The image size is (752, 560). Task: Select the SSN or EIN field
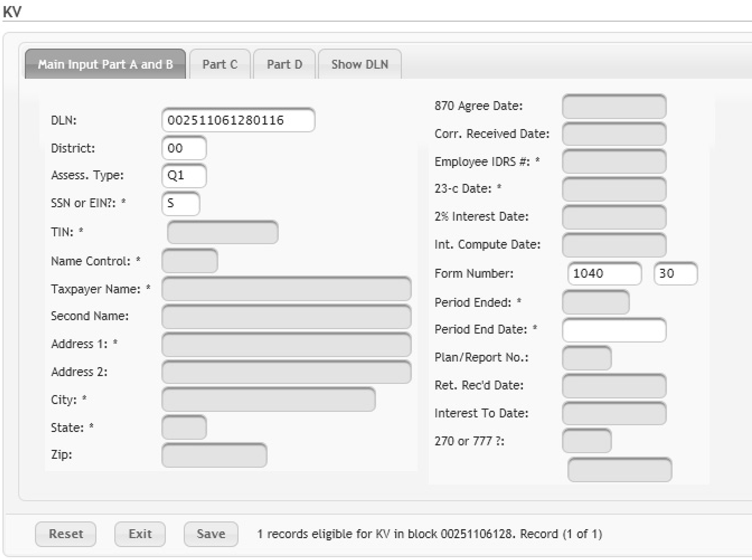(x=181, y=203)
